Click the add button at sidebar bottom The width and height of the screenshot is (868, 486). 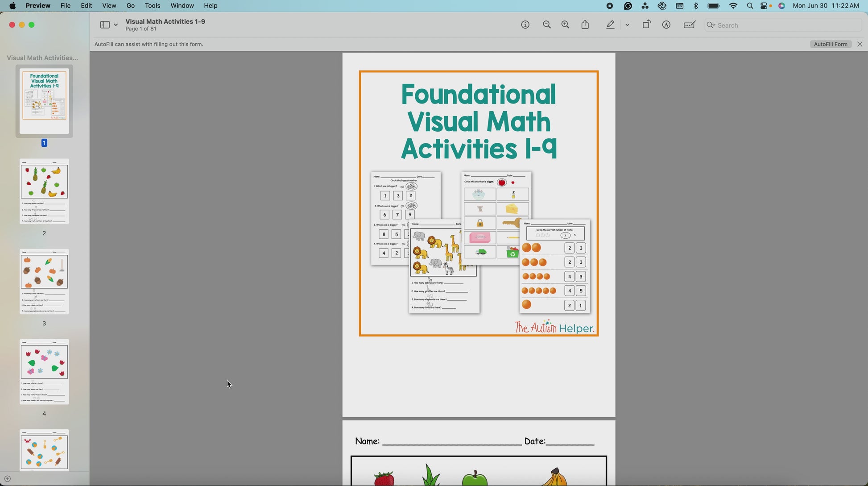[x=7, y=479]
